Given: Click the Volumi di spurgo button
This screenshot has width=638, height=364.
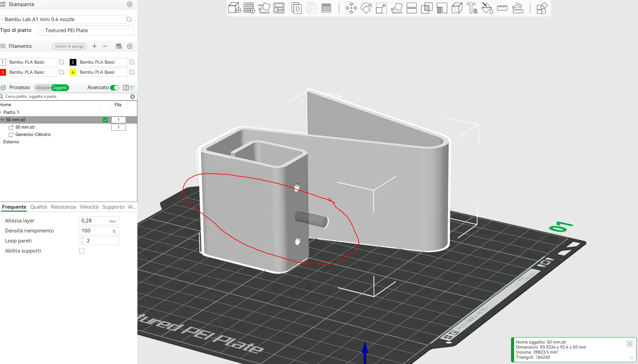Looking at the screenshot, I should coord(69,46).
